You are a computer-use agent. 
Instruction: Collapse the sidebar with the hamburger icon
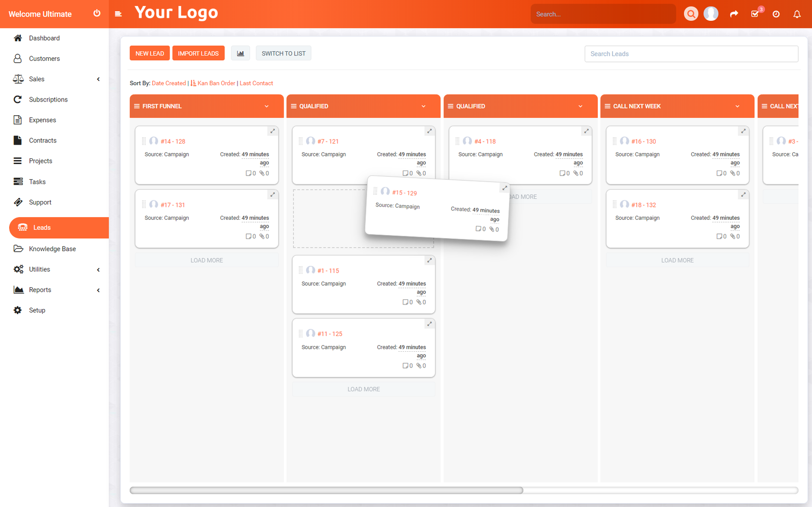119,14
